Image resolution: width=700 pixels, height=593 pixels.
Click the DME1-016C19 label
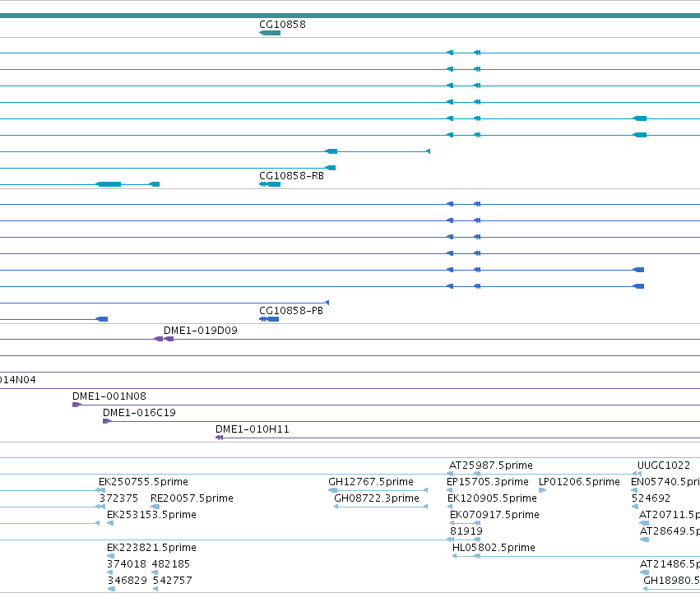coord(139,413)
